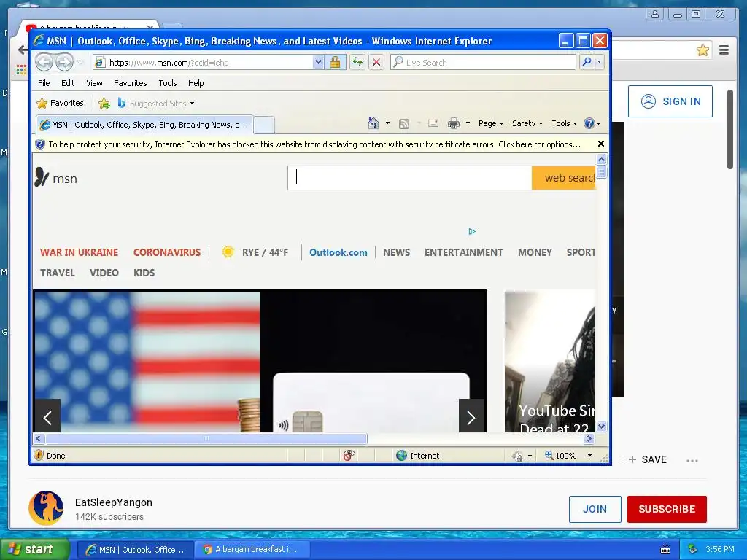Click the IE horizontal scrollbar thumb
This screenshot has width=747, height=560.
pos(206,438)
